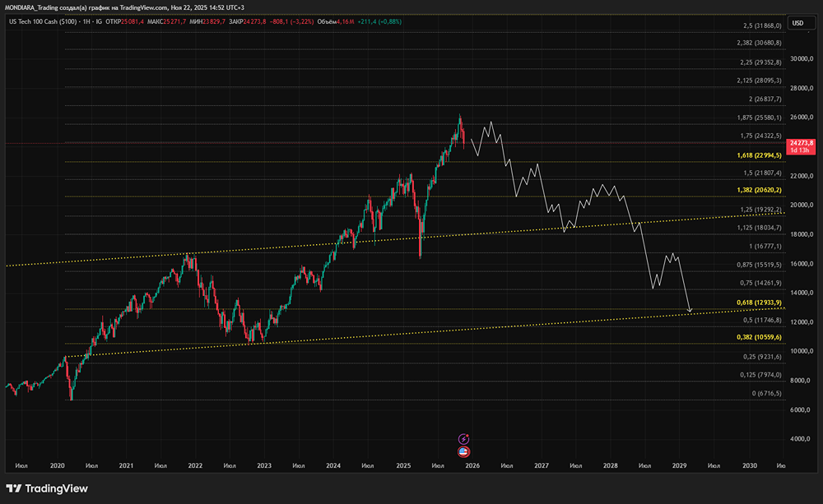
Task: Click the 2026 label on the time axis
Action: (x=473, y=465)
